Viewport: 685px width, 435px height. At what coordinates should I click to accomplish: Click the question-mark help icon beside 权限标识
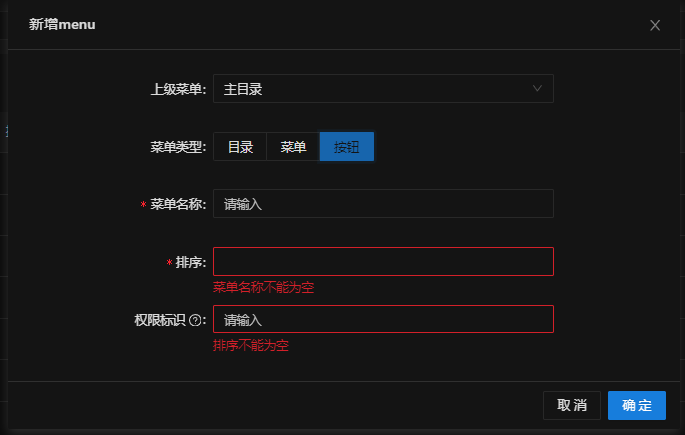point(195,320)
